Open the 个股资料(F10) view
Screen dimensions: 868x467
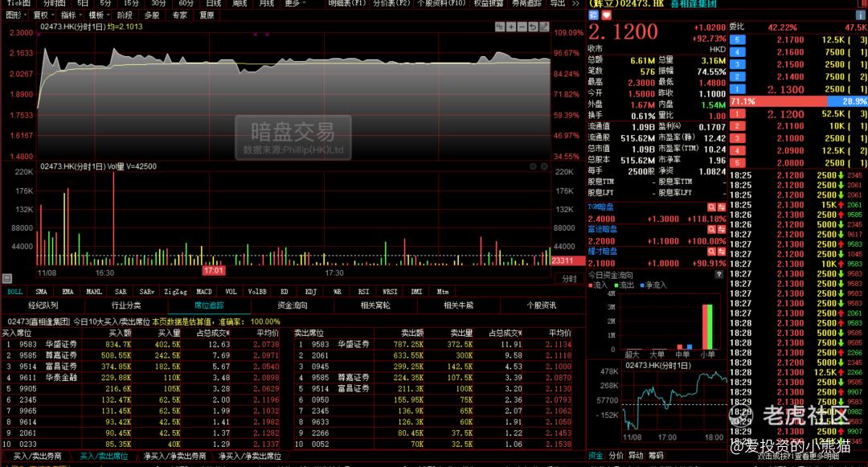tap(442, 3)
